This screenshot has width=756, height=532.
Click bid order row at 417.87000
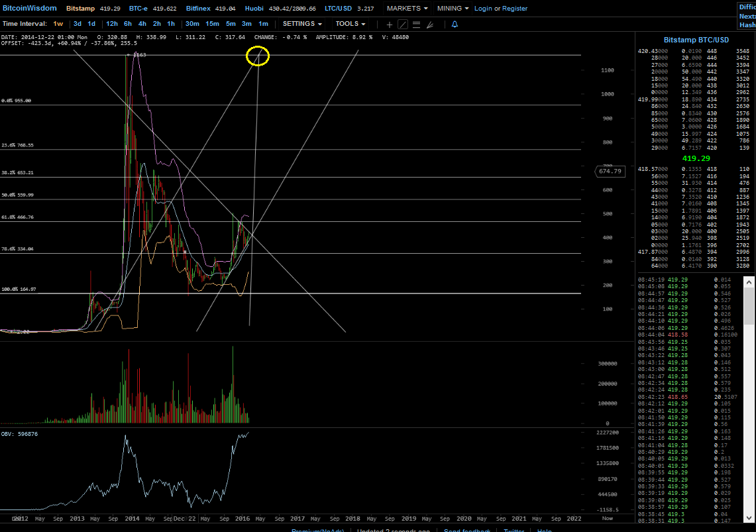click(x=694, y=252)
